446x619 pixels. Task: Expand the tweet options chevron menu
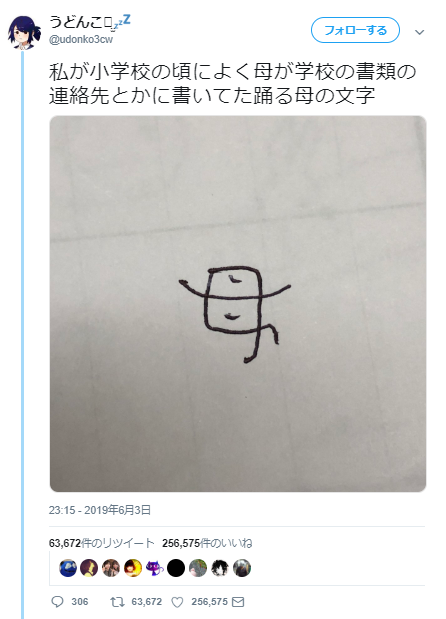click(420, 32)
